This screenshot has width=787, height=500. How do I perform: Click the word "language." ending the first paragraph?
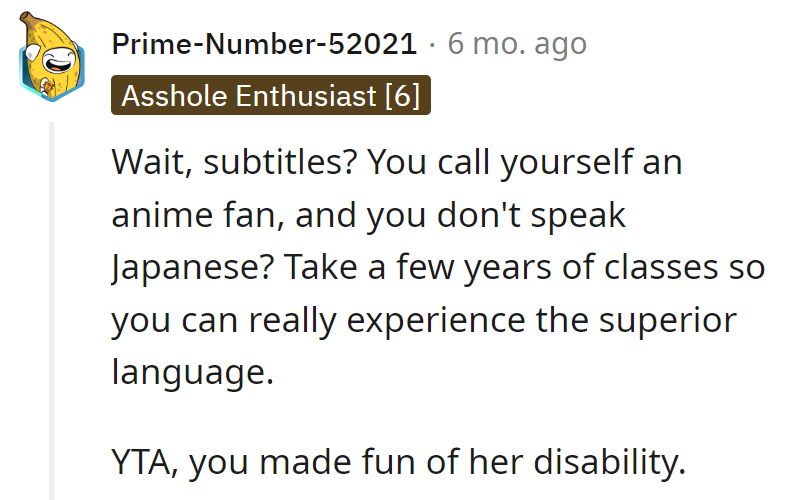(x=190, y=375)
